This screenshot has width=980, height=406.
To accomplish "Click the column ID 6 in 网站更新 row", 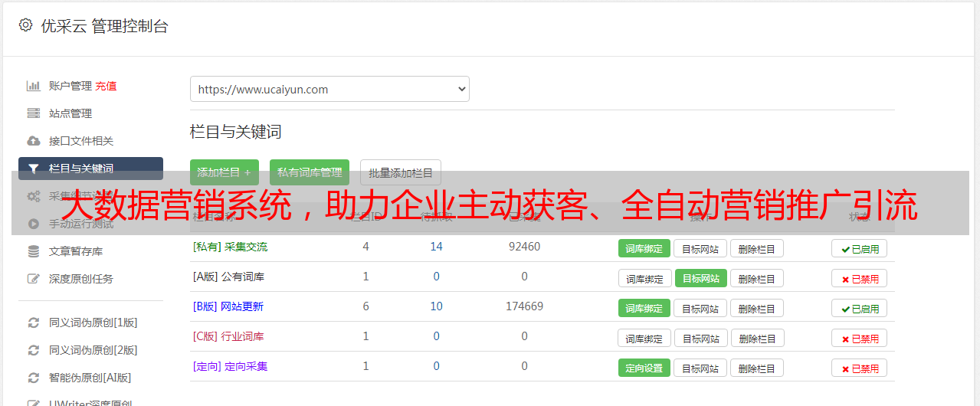I will [x=366, y=306].
